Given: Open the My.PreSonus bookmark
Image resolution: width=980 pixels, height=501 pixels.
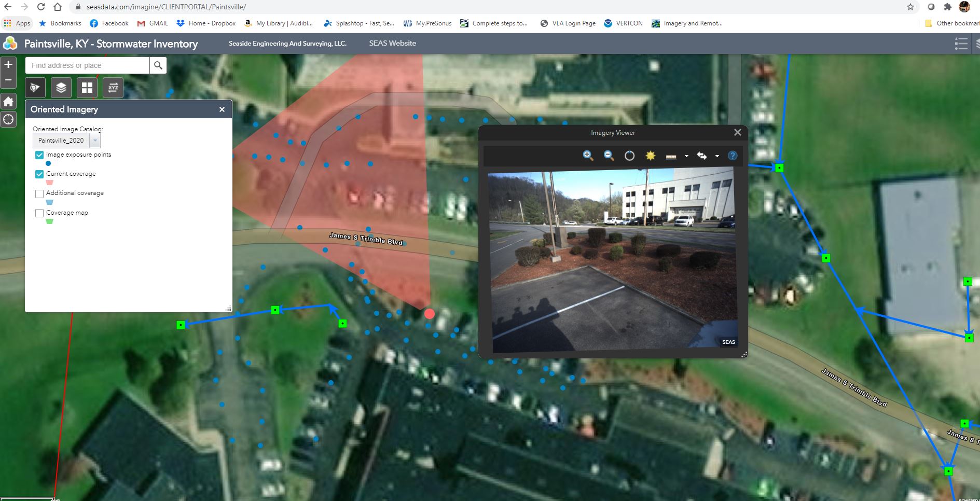Looking at the screenshot, I should (427, 23).
